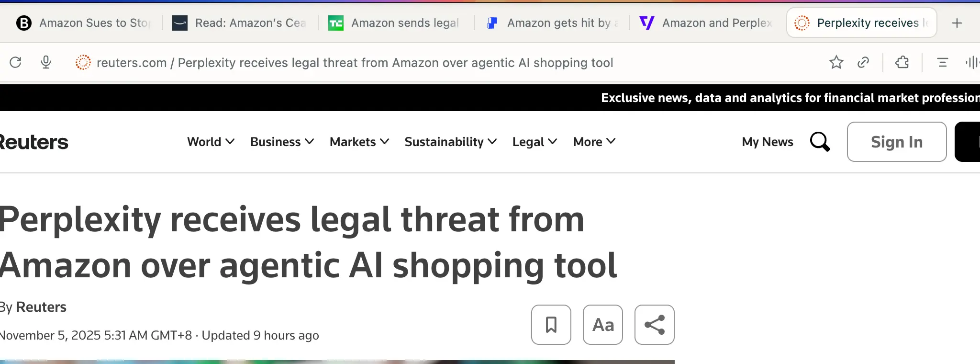This screenshot has width=980, height=364.
Task: Open the My News link
Action: [767, 142]
